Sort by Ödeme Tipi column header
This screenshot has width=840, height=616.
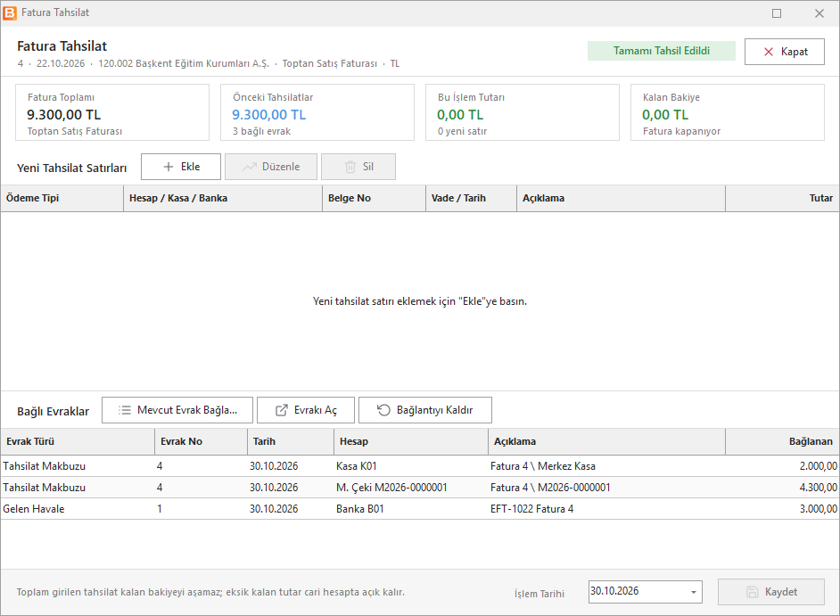click(62, 198)
